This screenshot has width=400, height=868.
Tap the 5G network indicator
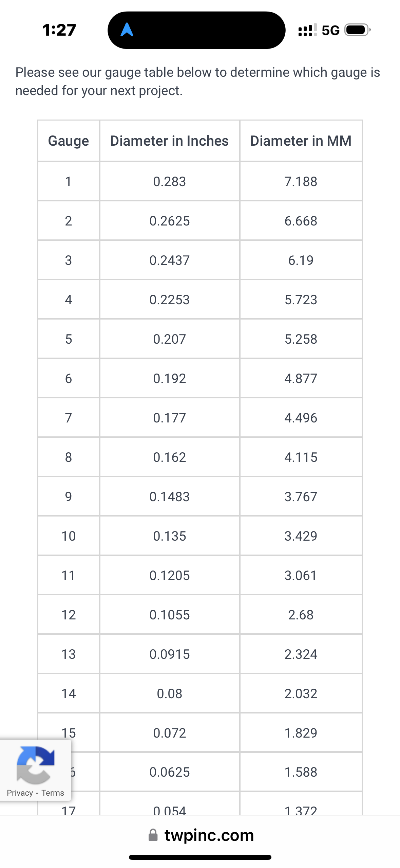tap(330, 31)
